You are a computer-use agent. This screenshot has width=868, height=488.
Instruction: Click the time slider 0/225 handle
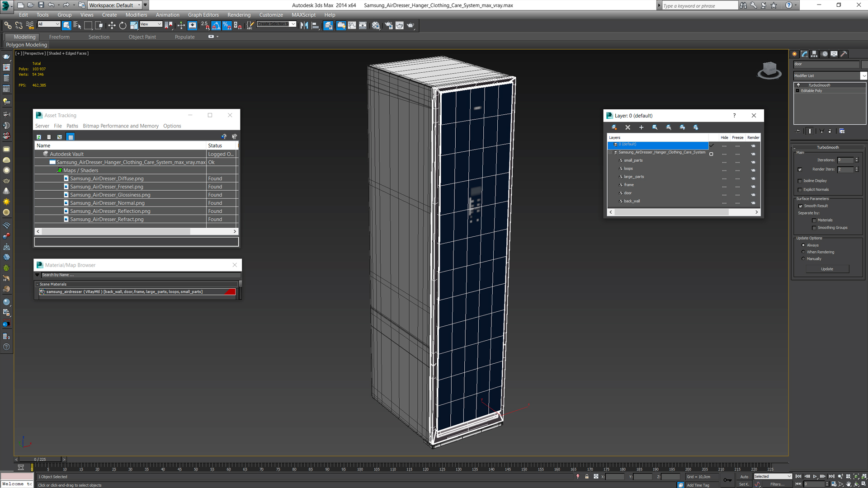40,460
